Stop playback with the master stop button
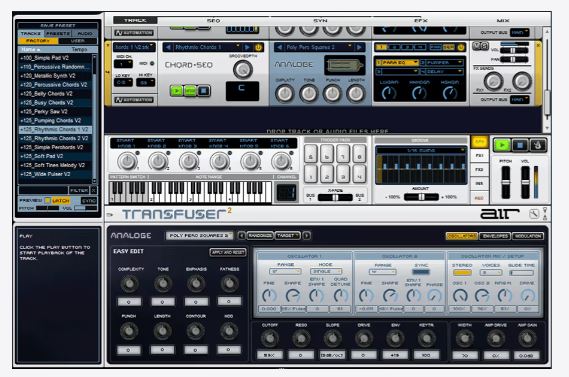The height and width of the screenshot is (377, 569). click(520, 145)
